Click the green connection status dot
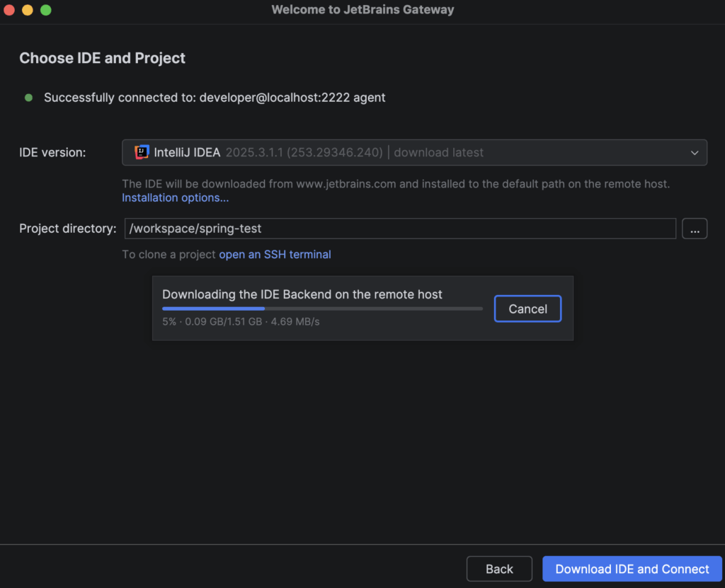This screenshot has width=725, height=588. tap(28, 98)
